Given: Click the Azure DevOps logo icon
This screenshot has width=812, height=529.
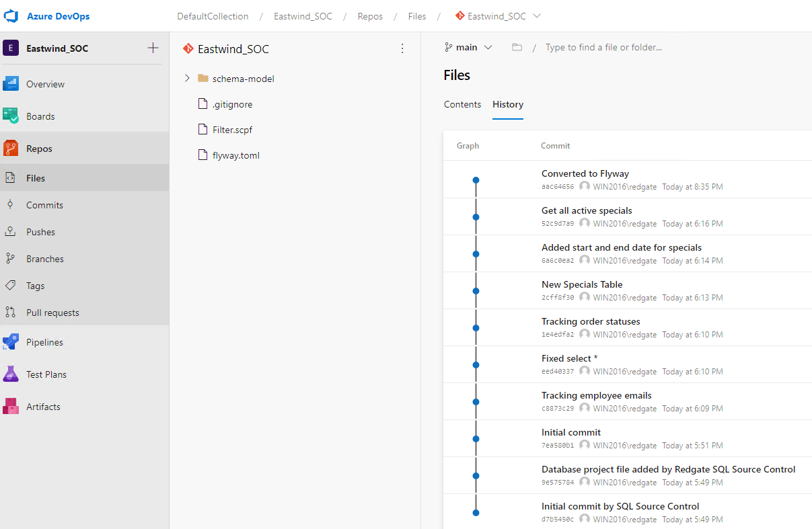Looking at the screenshot, I should click(x=11, y=16).
